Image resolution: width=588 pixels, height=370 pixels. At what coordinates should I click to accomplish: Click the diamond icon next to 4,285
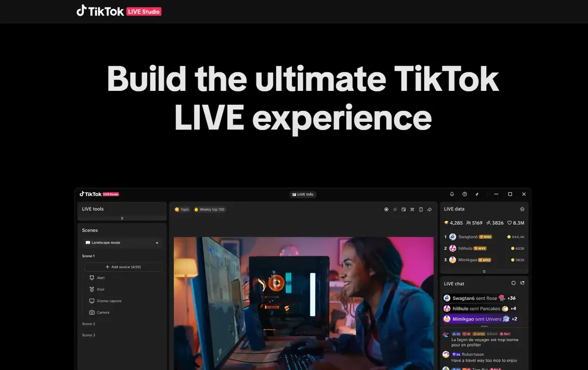point(446,223)
